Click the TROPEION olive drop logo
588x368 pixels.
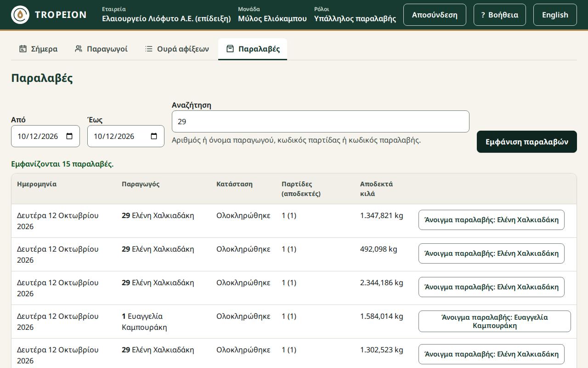[20, 15]
